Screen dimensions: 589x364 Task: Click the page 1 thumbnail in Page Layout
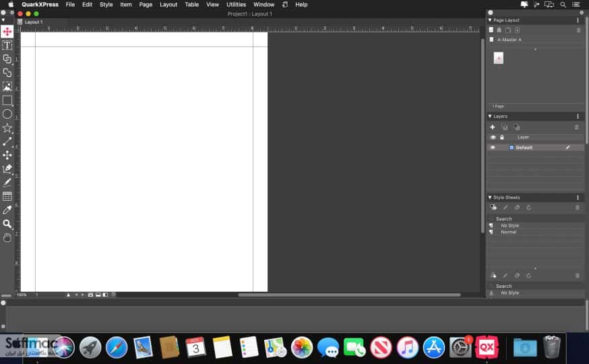tap(499, 58)
